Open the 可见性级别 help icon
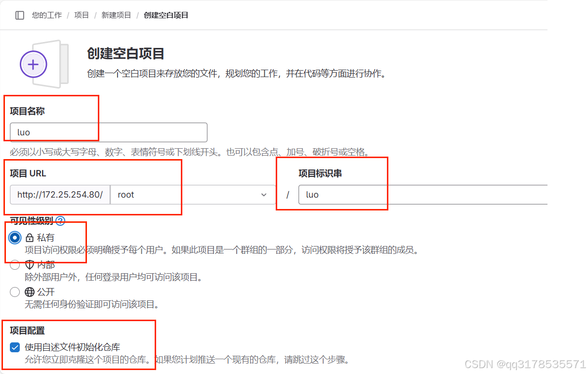Screen dimensions: 588x374 pos(60,221)
